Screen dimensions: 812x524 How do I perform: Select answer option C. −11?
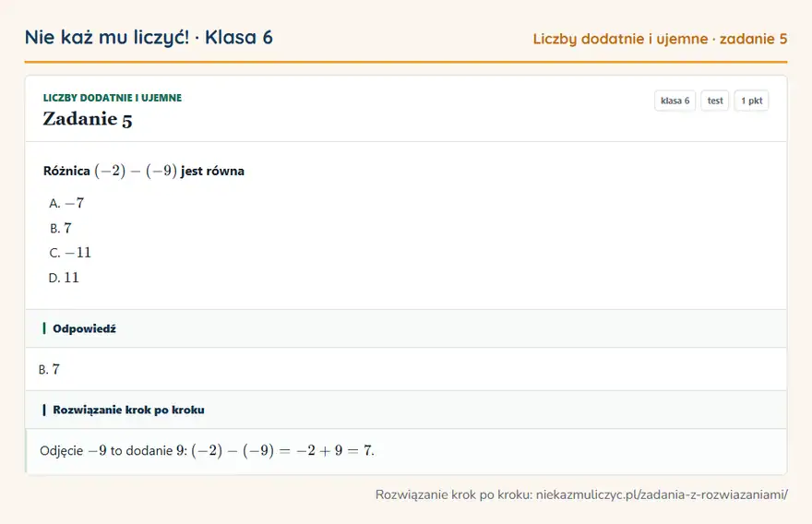70,253
